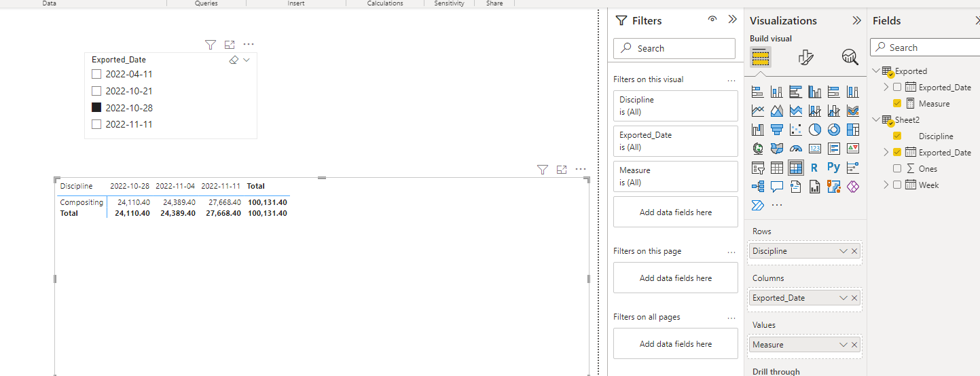
Task: Get more visuals ellipsis in gallery
Action: tap(777, 205)
